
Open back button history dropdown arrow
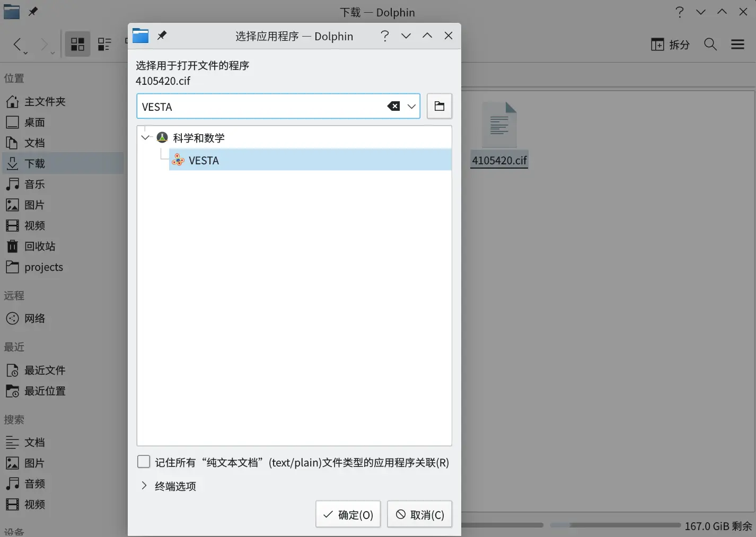pyautogui.click(x=25, y=53)
